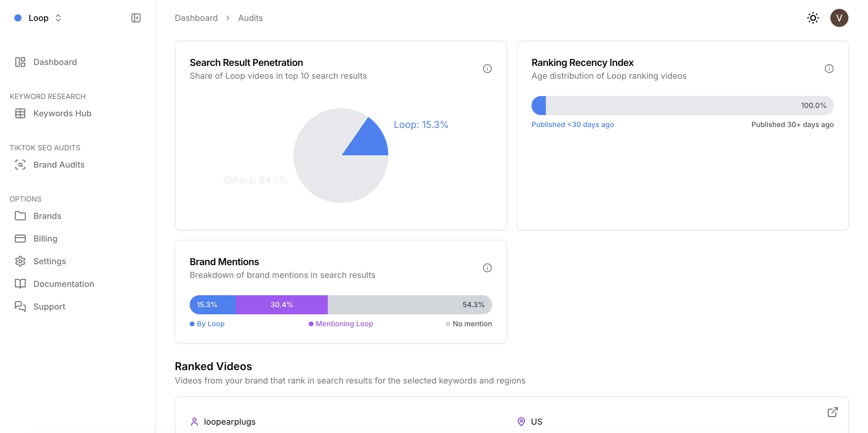
Task: Open Brands in Options
Action: point(47,216)
